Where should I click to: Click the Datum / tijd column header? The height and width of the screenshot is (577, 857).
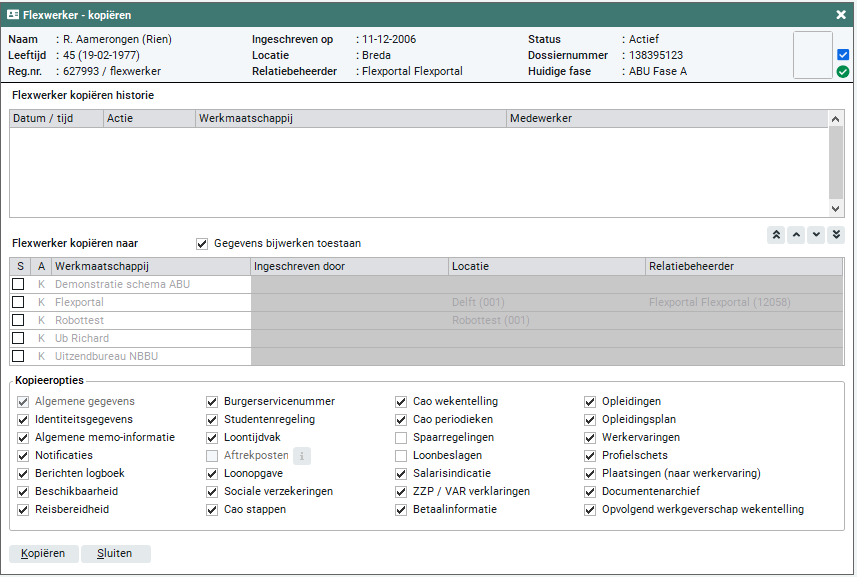click(56, 118)
